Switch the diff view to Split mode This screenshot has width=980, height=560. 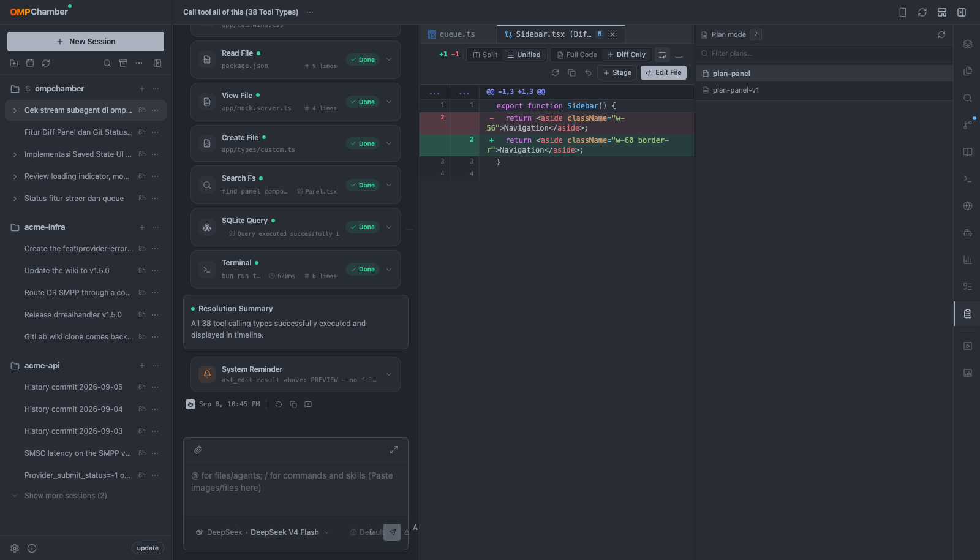485,55
